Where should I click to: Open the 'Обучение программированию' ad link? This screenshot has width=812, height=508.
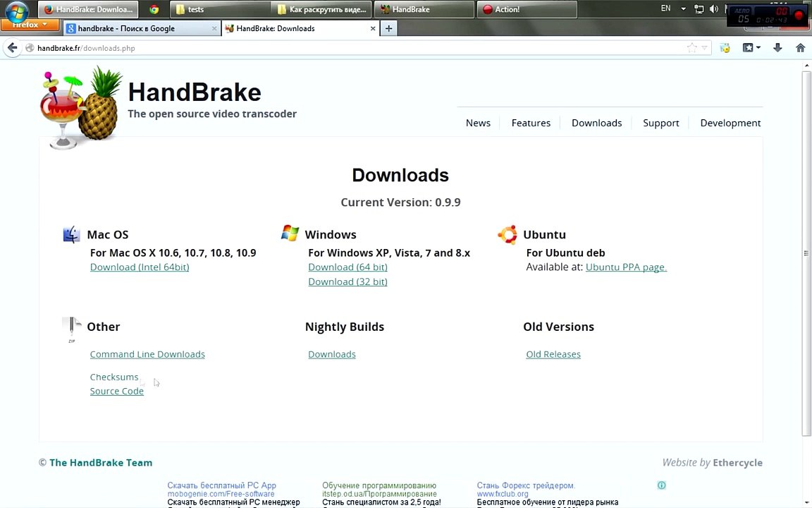click(x=379, y=485)
